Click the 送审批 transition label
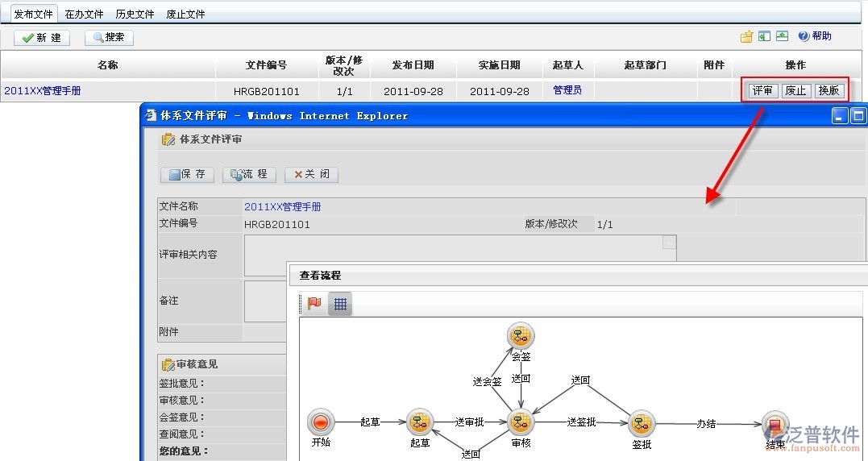The width and height of the screenshot is (868, 461). [469, 422]
